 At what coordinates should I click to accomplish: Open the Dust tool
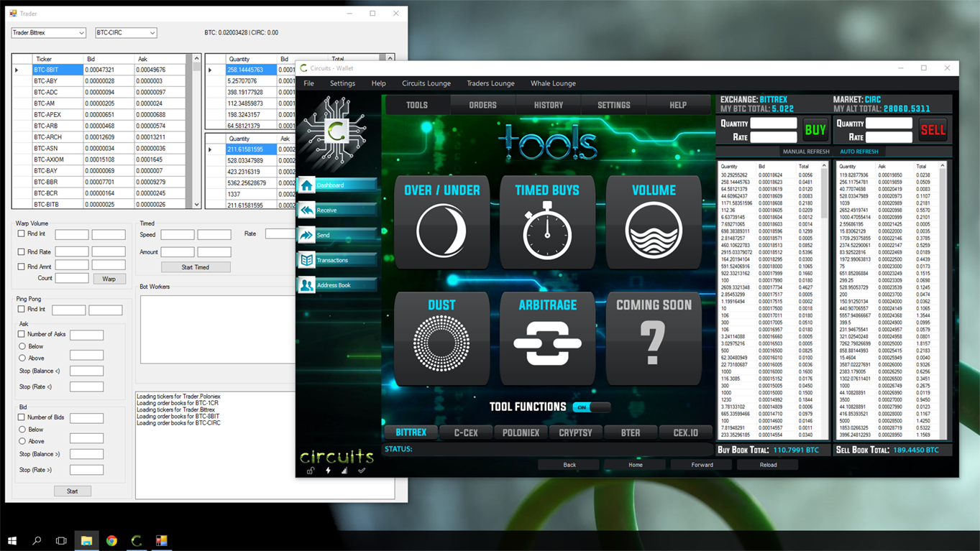tap(441, 338)
